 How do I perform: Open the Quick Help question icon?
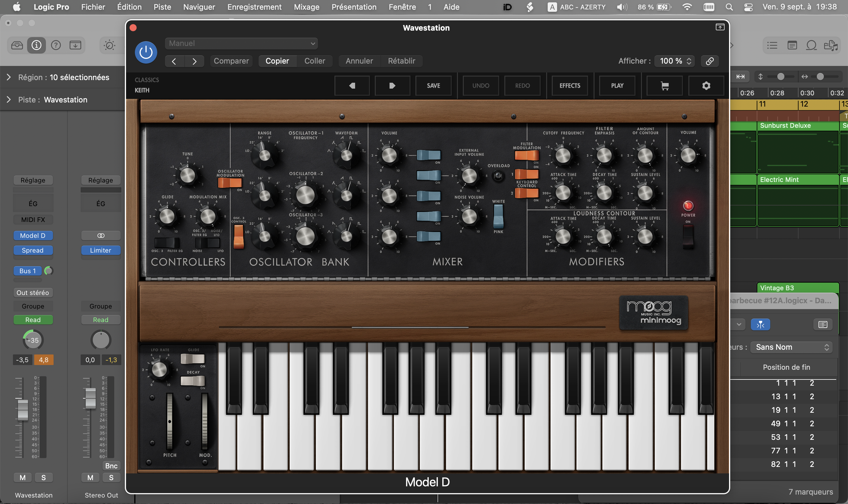pyautogui.click(x=56, y=45)
